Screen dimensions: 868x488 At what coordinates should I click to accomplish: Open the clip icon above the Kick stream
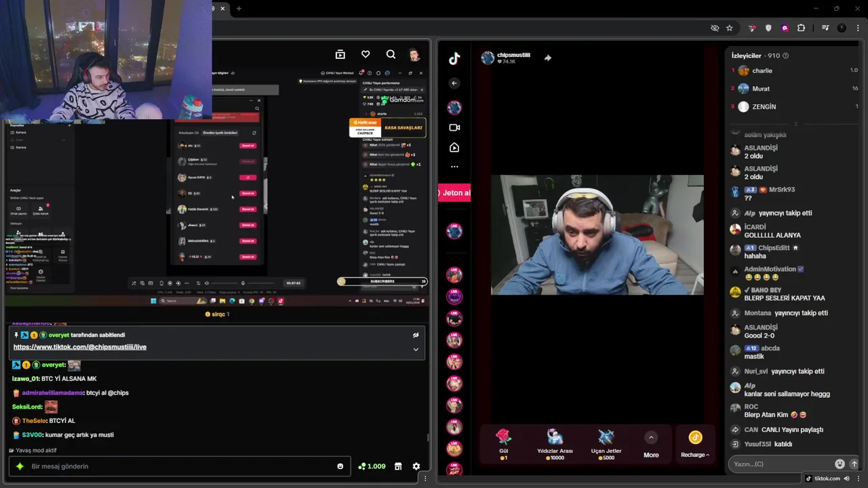340,54
